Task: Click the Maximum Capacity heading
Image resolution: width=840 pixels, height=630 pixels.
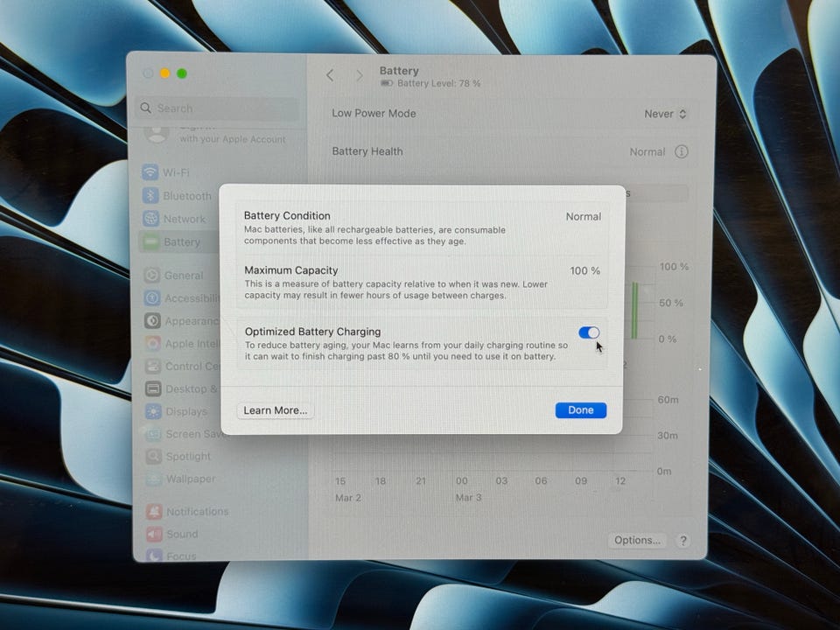Action: [x=291, y=270]
